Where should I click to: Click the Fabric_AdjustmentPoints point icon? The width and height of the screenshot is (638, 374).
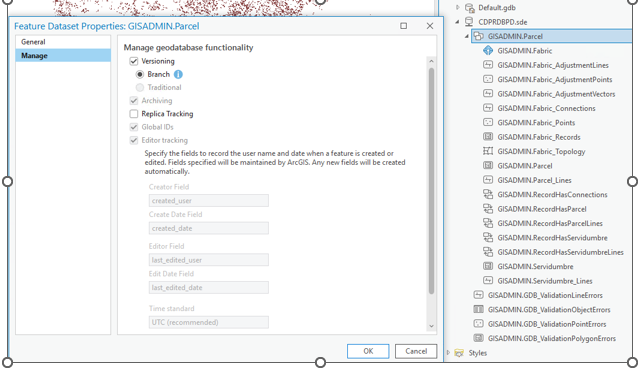488,79
